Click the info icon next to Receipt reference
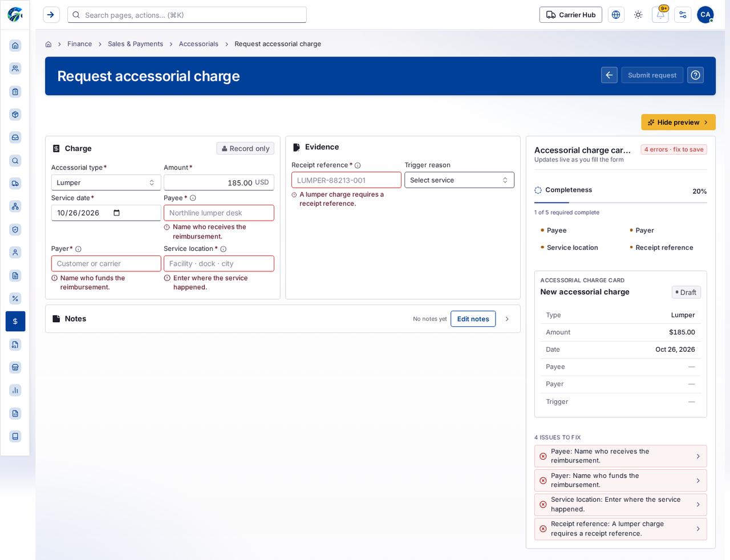This screenshot has height=560, width=730. click(x=358, y=165)
